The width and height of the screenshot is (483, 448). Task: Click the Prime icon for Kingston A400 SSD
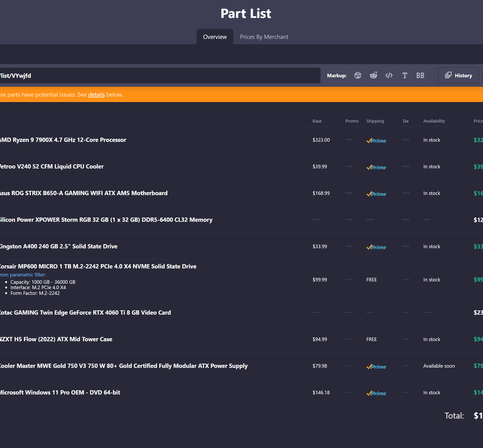tap(376, 247)
